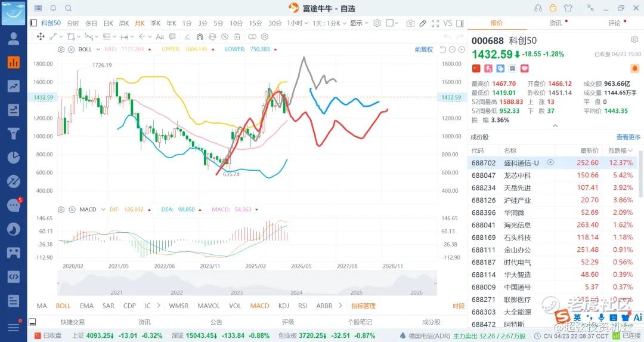Expand the 1小时 timeframe dropdown
The image size is (644, 342).
pyautogui.click(x=298, y=23)
